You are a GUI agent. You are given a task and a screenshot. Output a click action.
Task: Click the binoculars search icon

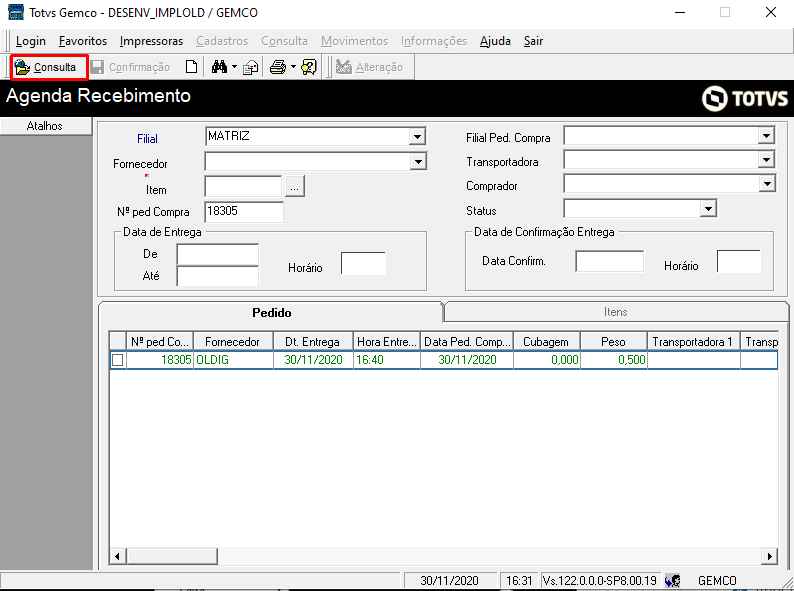(x=219, y=67)
